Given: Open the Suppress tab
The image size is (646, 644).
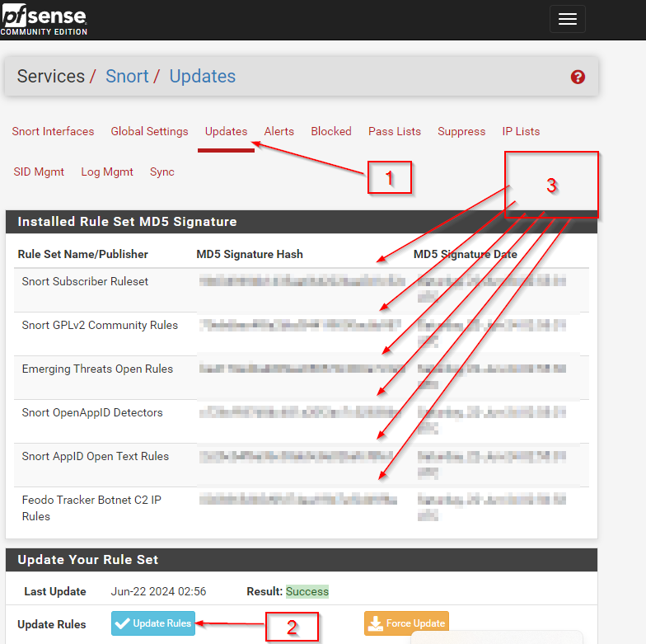Looking at the screenshot, I should pyautogui.click(x=461, y=131).
